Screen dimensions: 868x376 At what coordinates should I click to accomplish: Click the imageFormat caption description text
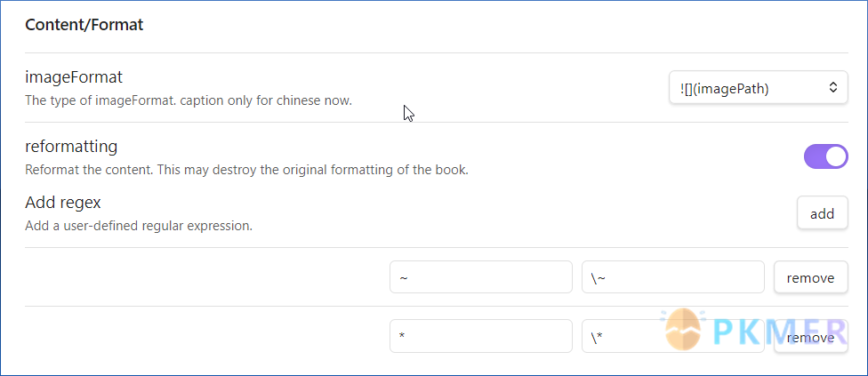[189, 101]
